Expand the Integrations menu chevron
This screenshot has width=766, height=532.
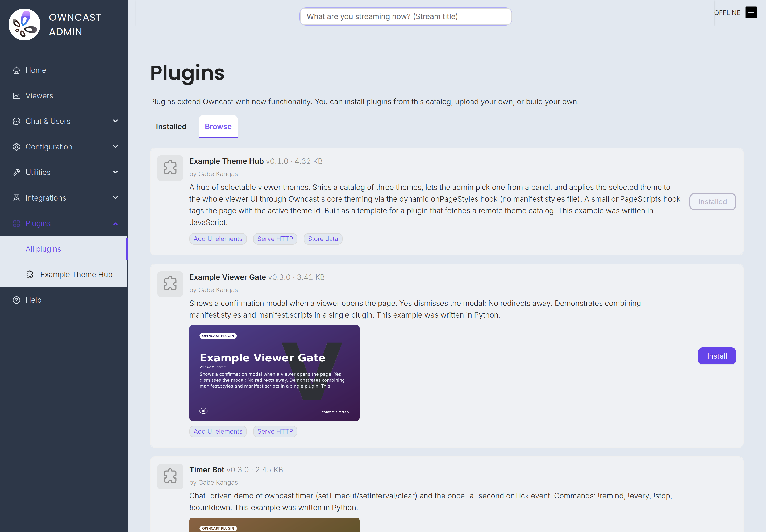115,198
